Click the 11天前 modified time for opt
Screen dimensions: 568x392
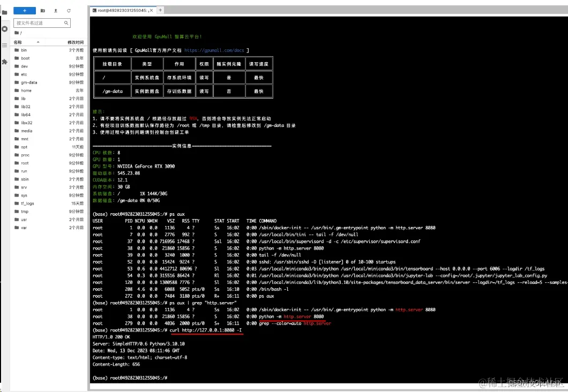[x=78, y=147]
